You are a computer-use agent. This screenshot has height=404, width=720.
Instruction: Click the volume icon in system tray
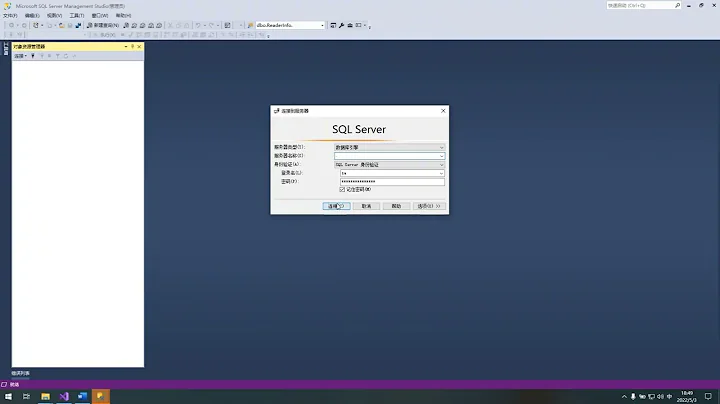[x=660, y=397]
